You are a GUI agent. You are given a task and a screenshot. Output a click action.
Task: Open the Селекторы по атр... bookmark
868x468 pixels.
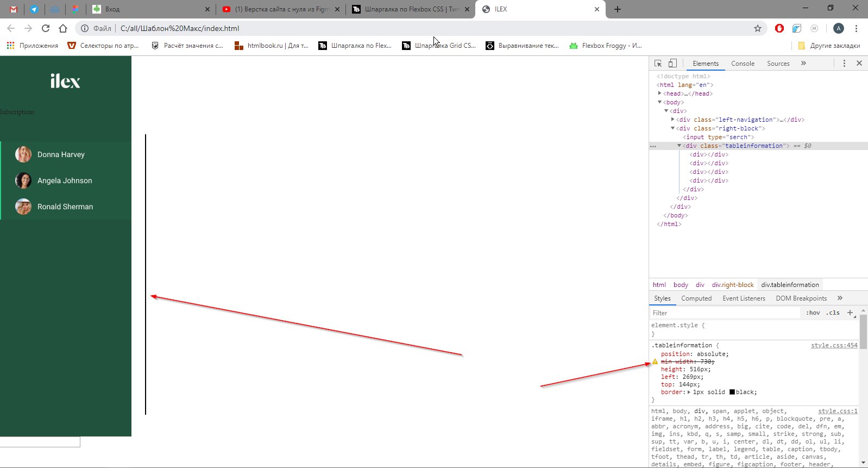103,46
